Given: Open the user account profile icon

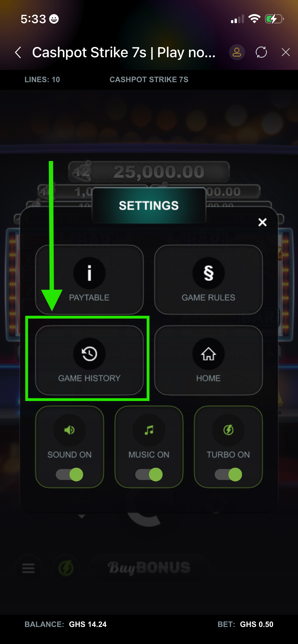Looking at the screenshot, I should pyautogui.click(x=237, y=52).
